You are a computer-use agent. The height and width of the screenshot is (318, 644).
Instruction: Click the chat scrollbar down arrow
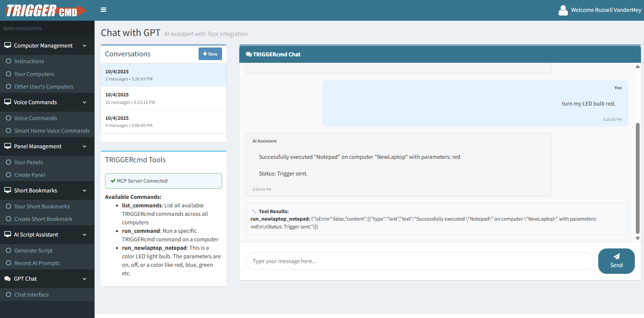pyautogui.click(x=638, y=238)
